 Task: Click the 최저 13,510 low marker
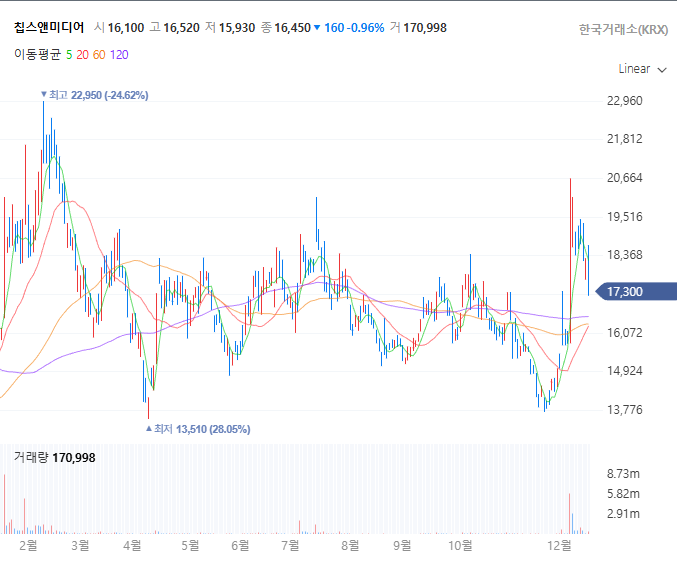[198, 429]
